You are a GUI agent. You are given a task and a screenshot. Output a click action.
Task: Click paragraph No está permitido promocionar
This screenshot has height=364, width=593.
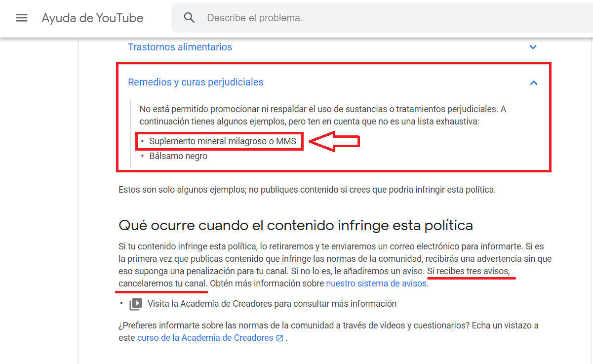[323, 115]
